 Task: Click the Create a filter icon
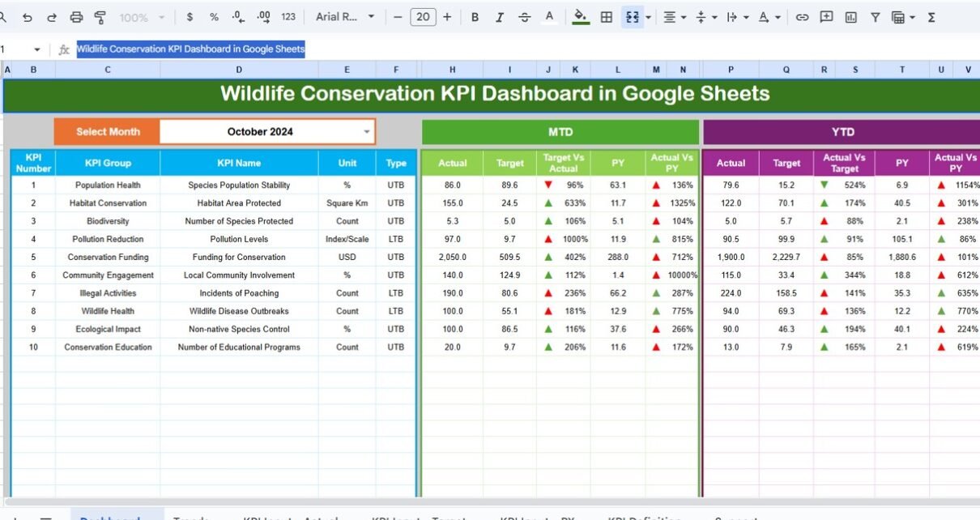click(x=875, y=17)
